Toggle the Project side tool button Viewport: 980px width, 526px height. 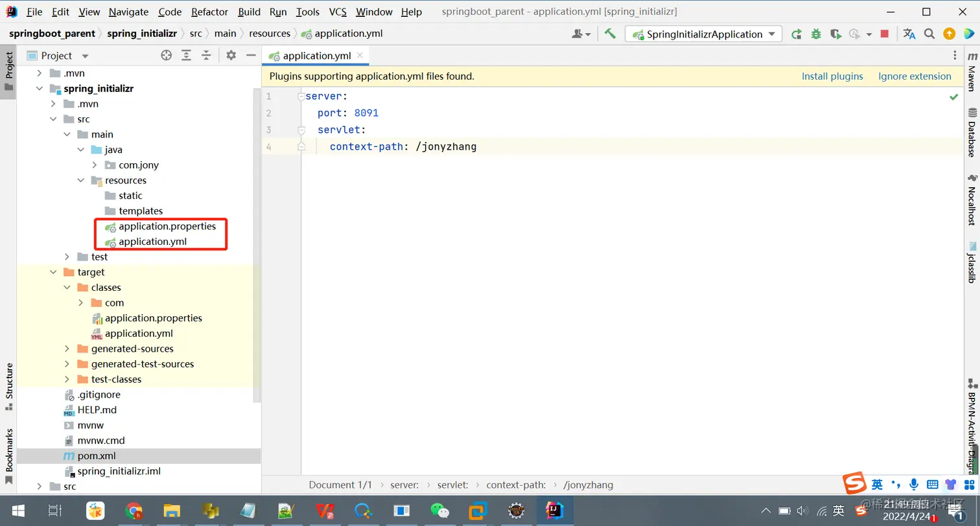click(8, 71)
